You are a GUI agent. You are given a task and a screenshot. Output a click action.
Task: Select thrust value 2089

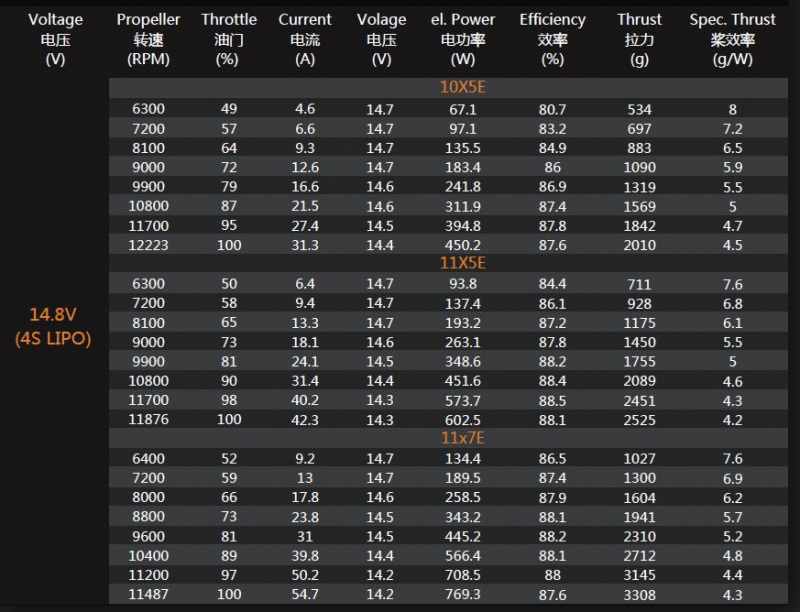tap(639, 381)
